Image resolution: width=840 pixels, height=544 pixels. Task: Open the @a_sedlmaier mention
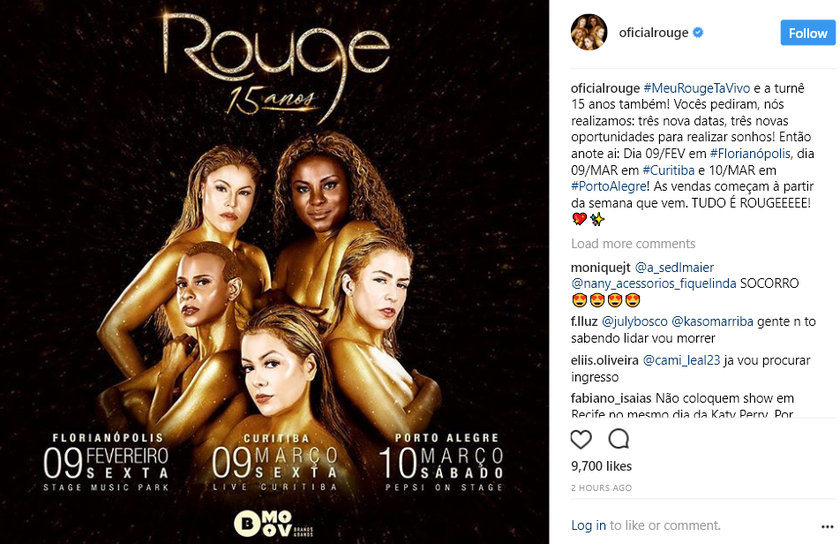point(674,267)
